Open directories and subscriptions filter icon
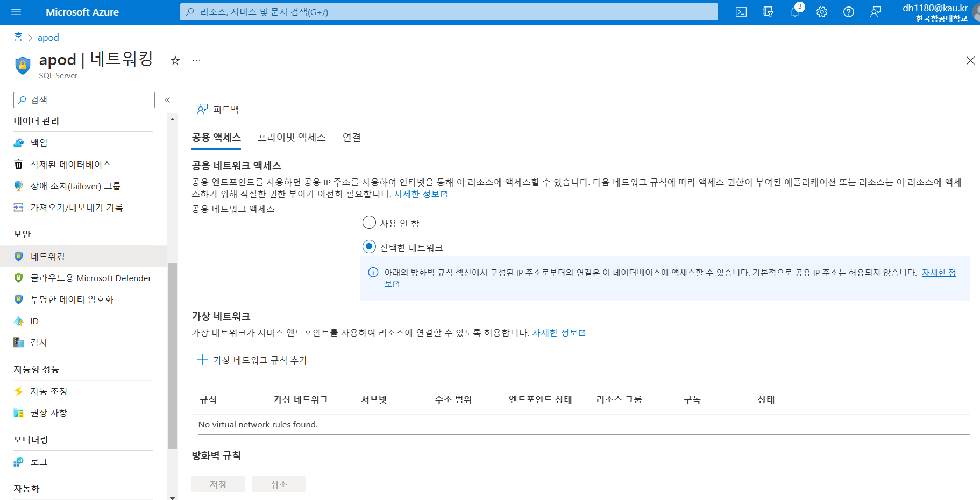 768,12
